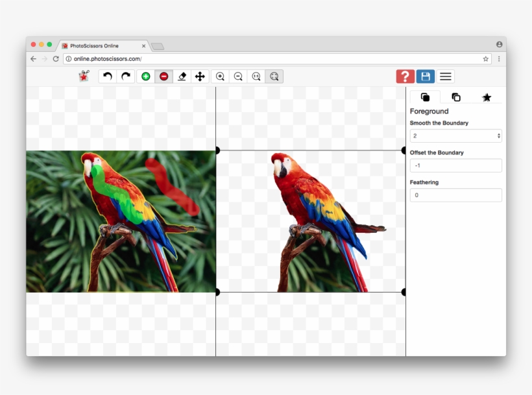The image size is (532, 395).
Task: Open the Chrome three-dot menu
Action: click(x=499, y=58)
